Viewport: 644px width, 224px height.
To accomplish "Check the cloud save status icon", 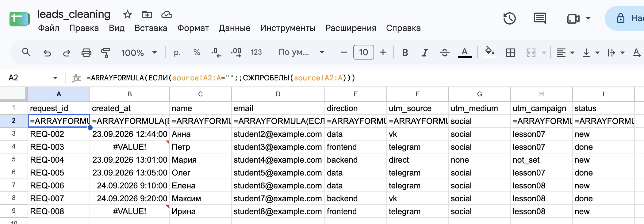I will 167,14.
